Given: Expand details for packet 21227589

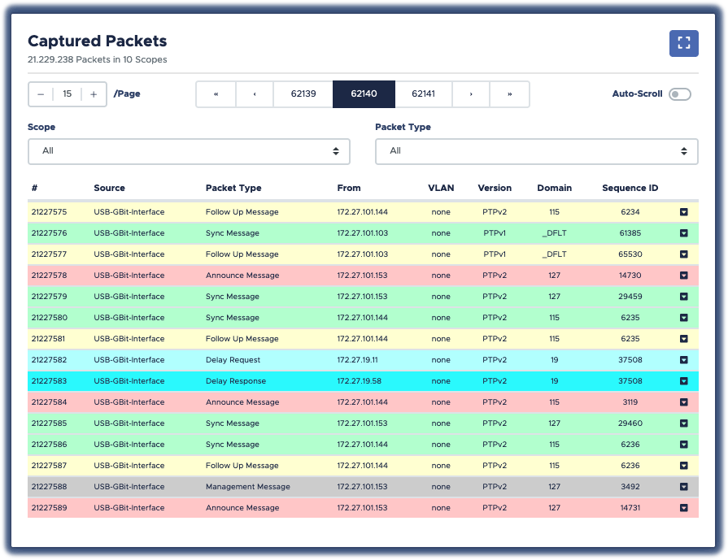Looking at the screenshot, I should point(683,508).
